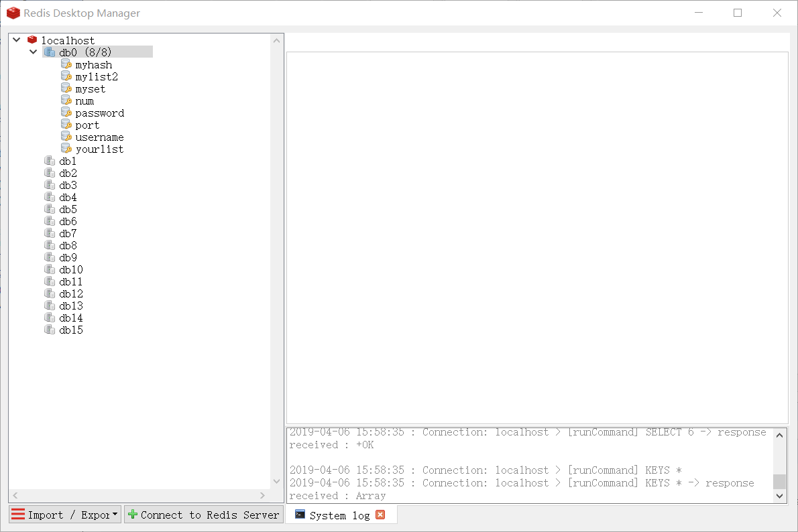This screenshot has width=798, height=532.
Task: Switch to the System log tab
Action: [x=339, y=515]
